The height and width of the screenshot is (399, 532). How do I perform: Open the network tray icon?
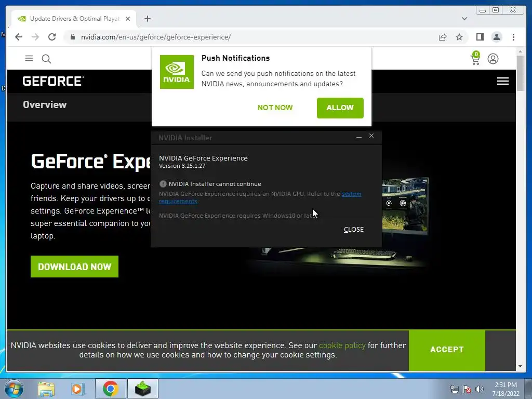(454, 389)
